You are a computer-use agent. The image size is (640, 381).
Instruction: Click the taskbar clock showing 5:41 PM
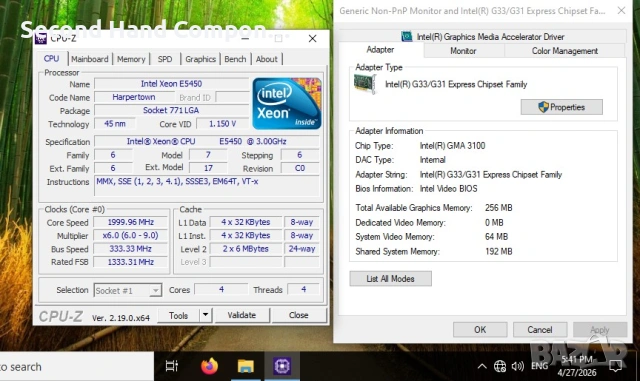[577, 366]
